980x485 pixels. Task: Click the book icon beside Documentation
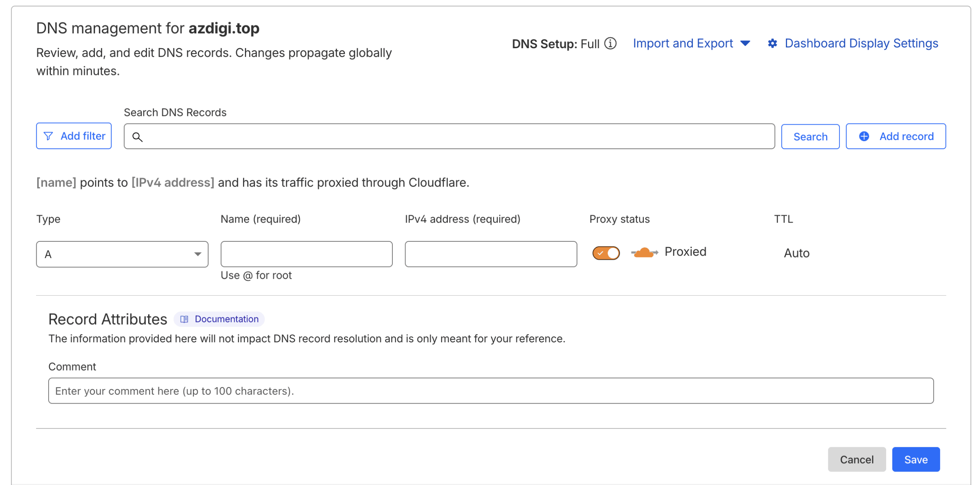(x=185, y=319)
